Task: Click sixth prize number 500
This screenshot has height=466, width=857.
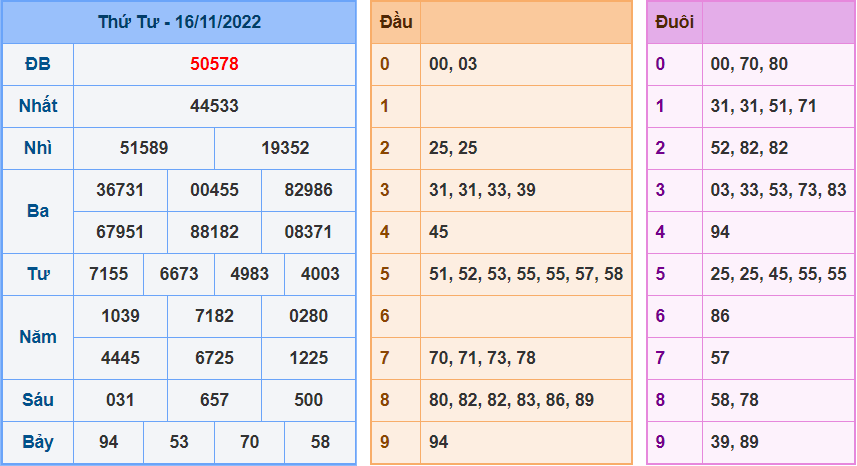Action: (308, 400)
